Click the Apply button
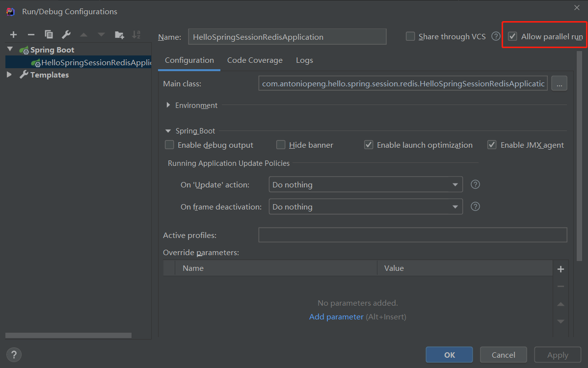This screenshot has width=588, height=368. click(558, 355)
